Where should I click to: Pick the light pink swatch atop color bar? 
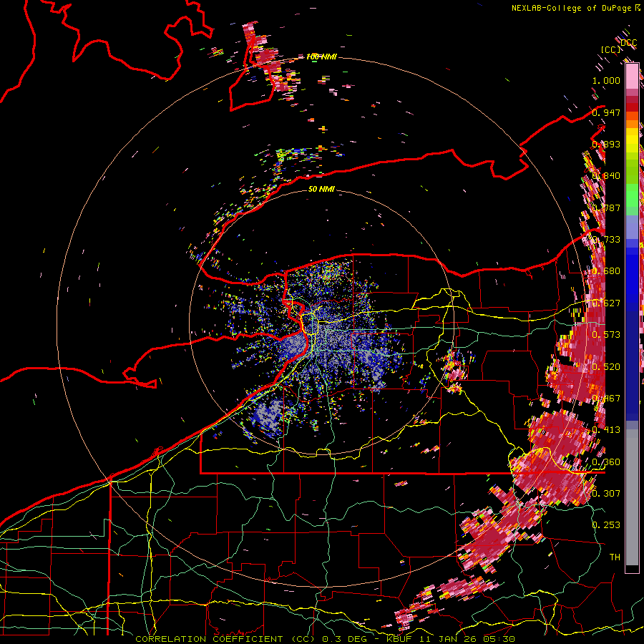coord(632,76)
